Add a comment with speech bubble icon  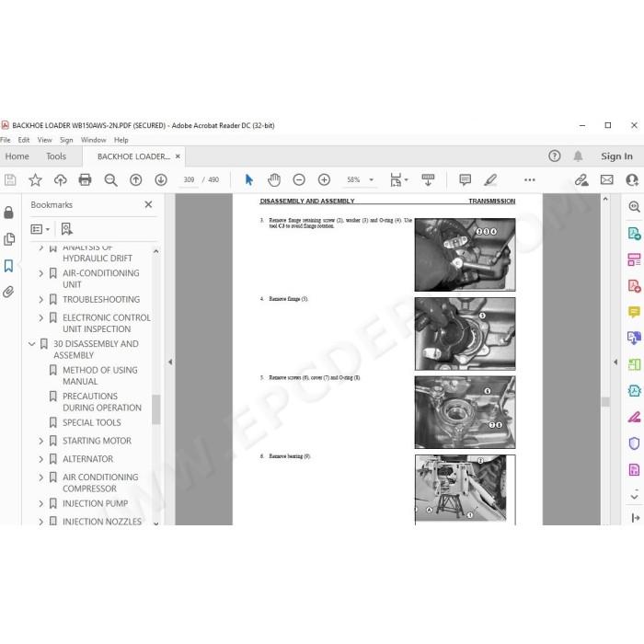(x=465, y=180)
